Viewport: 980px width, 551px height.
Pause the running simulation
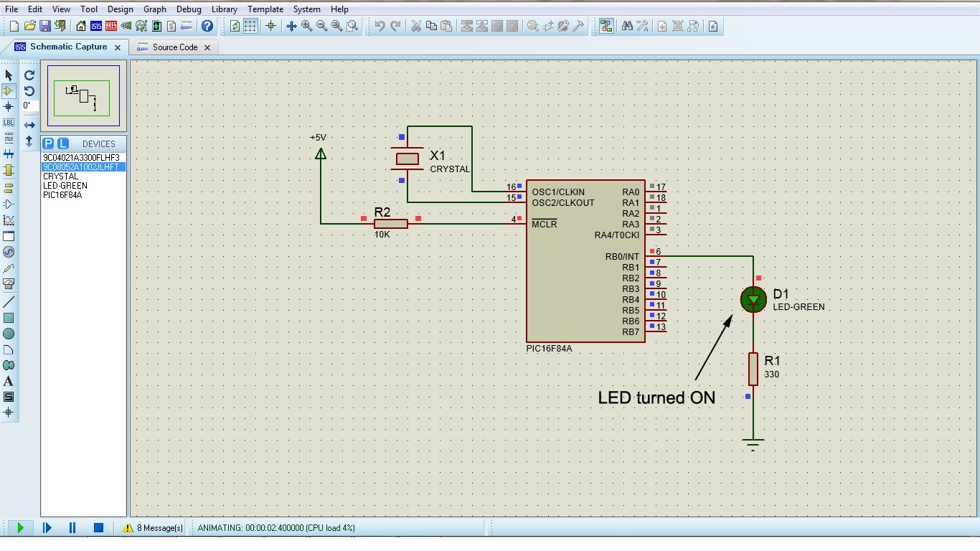tap(72, 527)
